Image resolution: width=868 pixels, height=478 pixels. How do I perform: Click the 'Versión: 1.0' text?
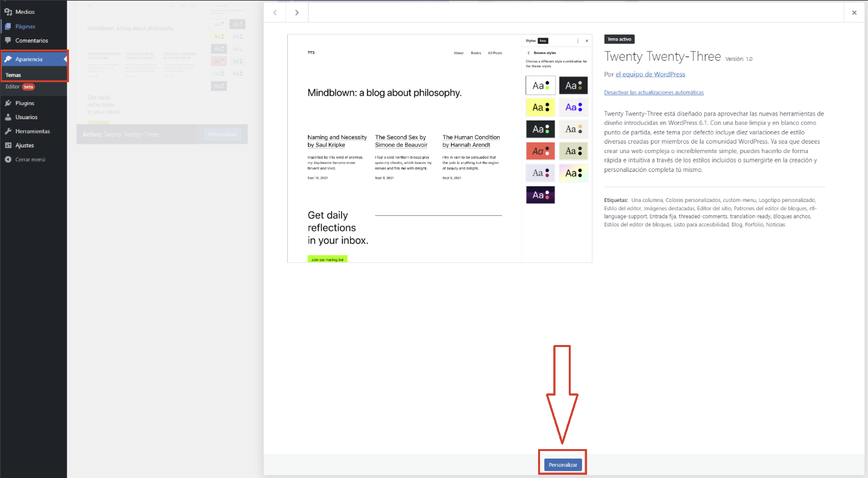[x=739, y=59]
